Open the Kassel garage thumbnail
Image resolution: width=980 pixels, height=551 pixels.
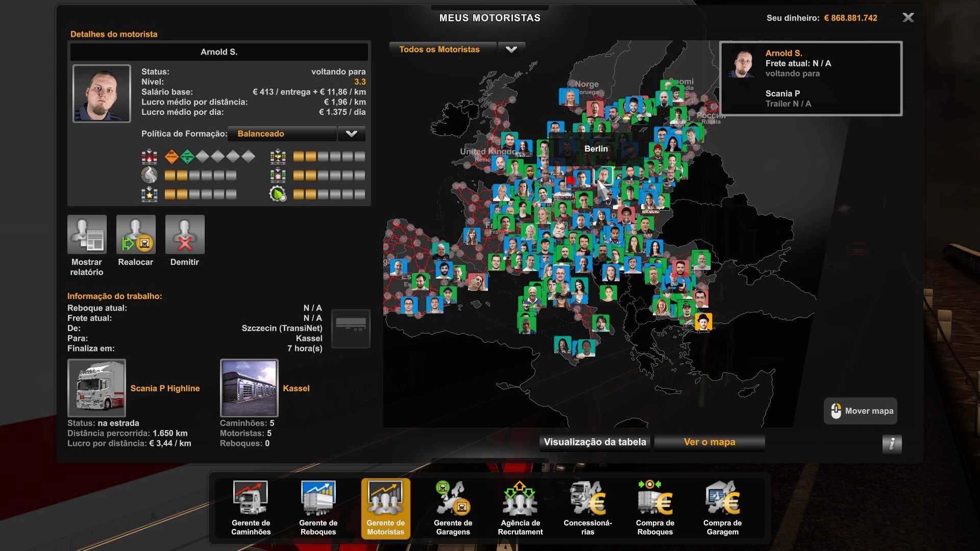point(249,388)
